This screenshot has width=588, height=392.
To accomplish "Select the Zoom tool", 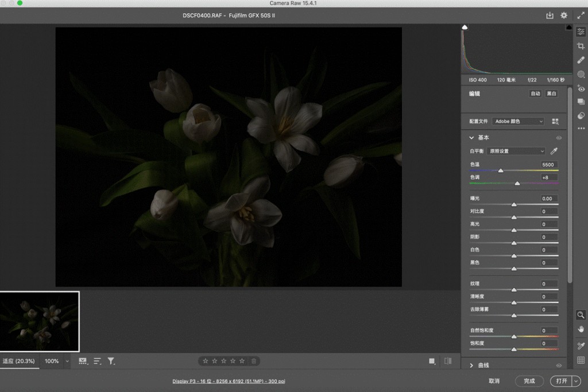I will click(x=581, y=315).
